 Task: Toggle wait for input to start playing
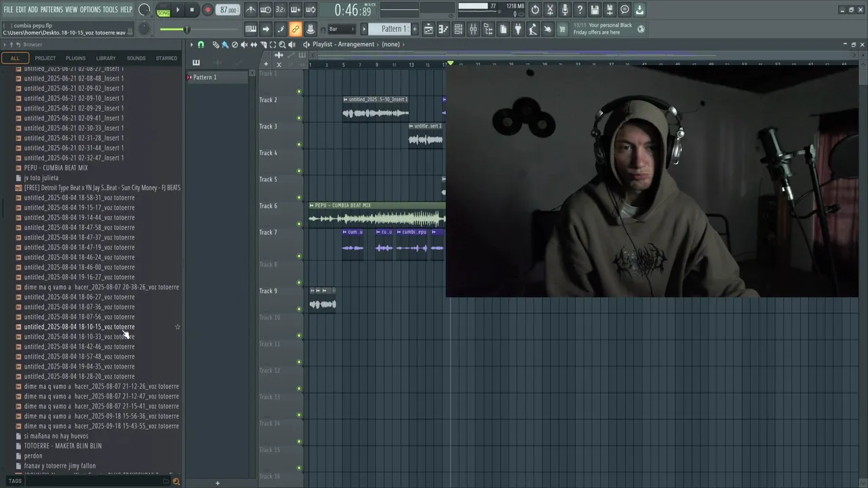coord(266,9)
